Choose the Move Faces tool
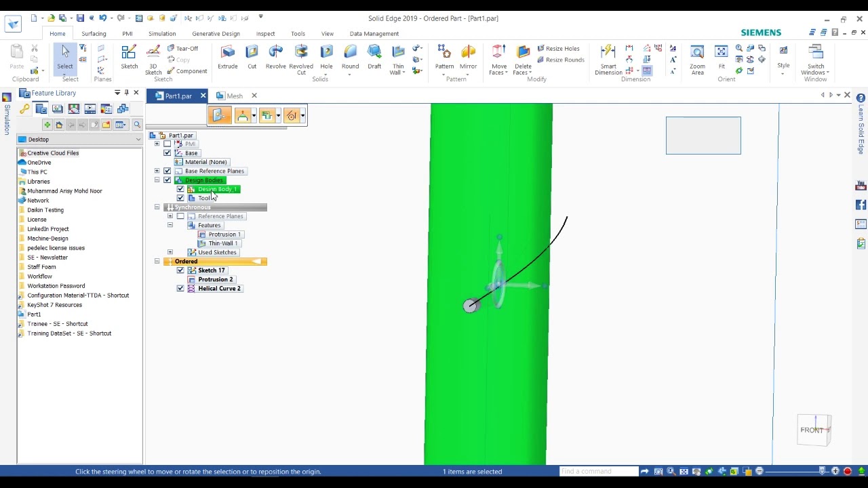This screenshot has height=488, width=868. coord(499,60)
